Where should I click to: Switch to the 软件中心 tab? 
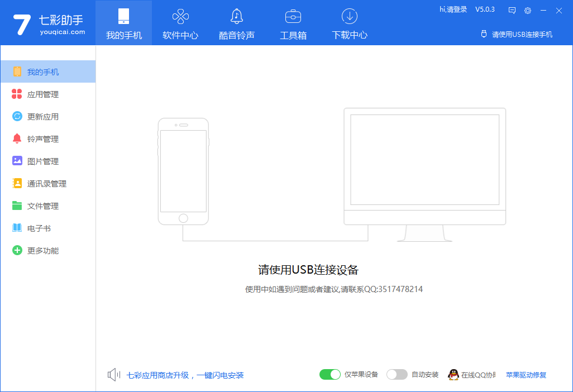click(180, 22)
